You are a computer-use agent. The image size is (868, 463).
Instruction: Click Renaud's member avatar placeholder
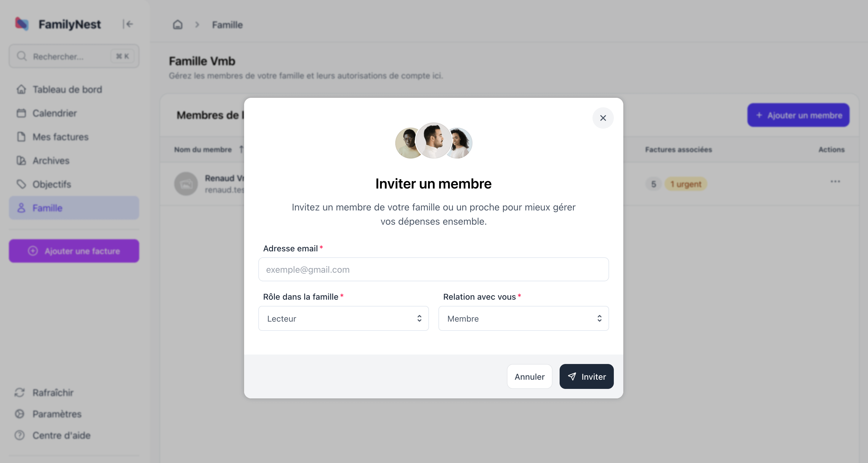coord(186,184)
